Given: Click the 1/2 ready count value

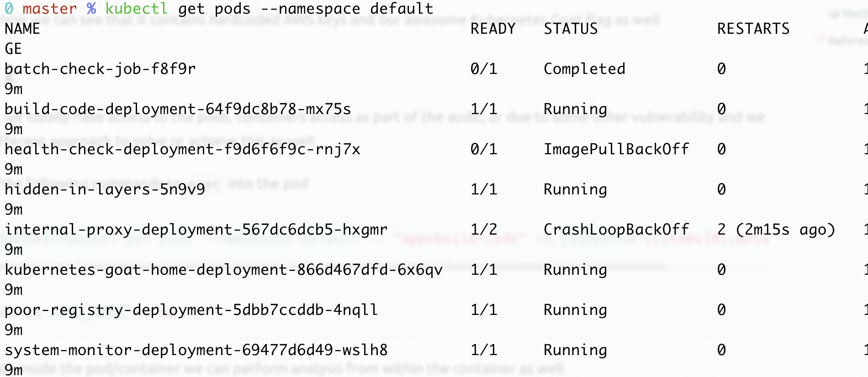Looking at the screenshot, I should point(484,230).
